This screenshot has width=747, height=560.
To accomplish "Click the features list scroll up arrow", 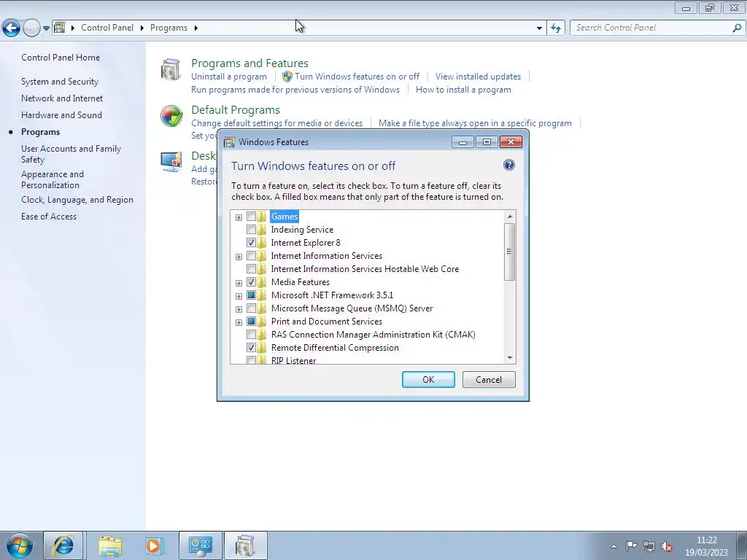I will pos(510,216).
